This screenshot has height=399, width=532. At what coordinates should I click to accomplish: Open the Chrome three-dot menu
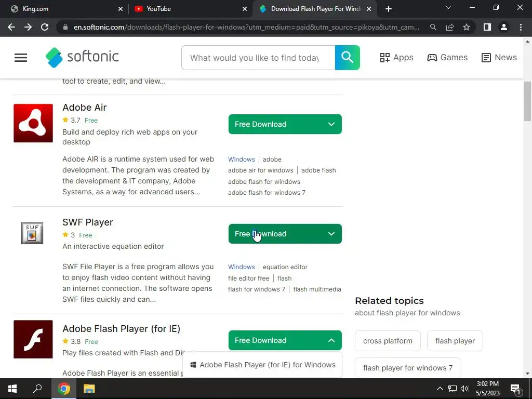tap(521, 27)
